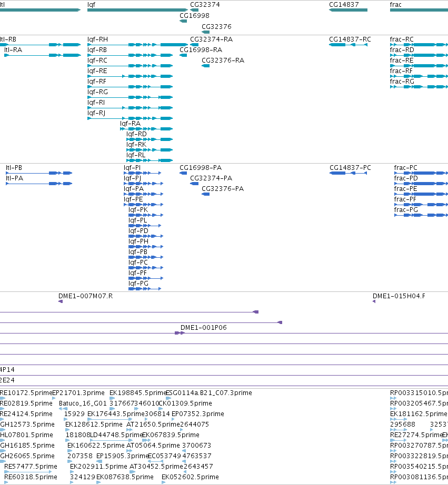
Task: Click the frac-RG transcript label
Action: tap(402, 82)
